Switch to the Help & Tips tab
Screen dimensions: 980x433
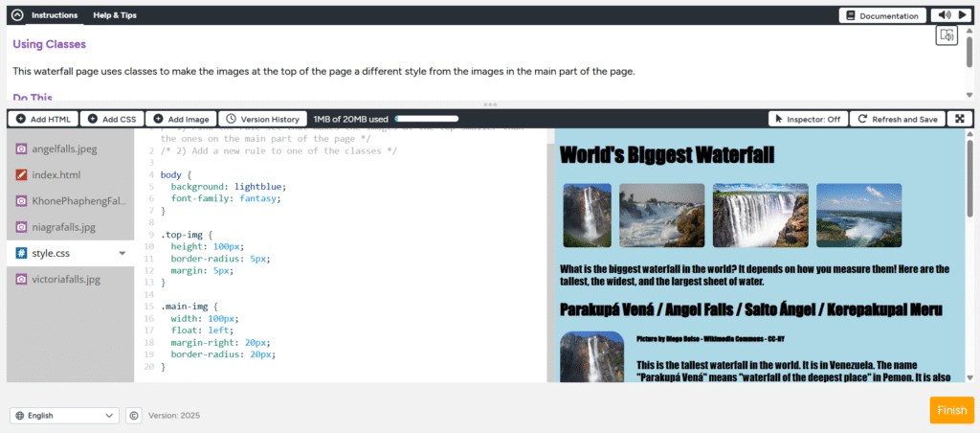pyautogui.click(x=114, y=15)
